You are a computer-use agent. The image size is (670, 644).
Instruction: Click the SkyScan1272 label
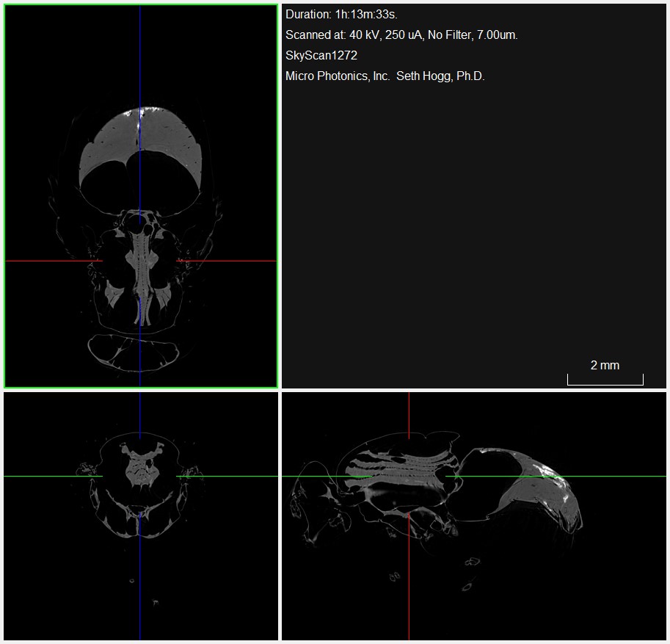pos(321,56)
